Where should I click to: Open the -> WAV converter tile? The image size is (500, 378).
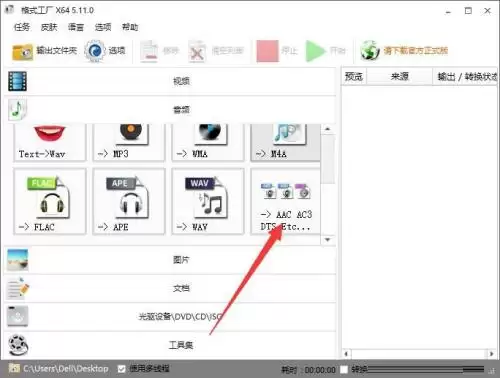[208, 201]
